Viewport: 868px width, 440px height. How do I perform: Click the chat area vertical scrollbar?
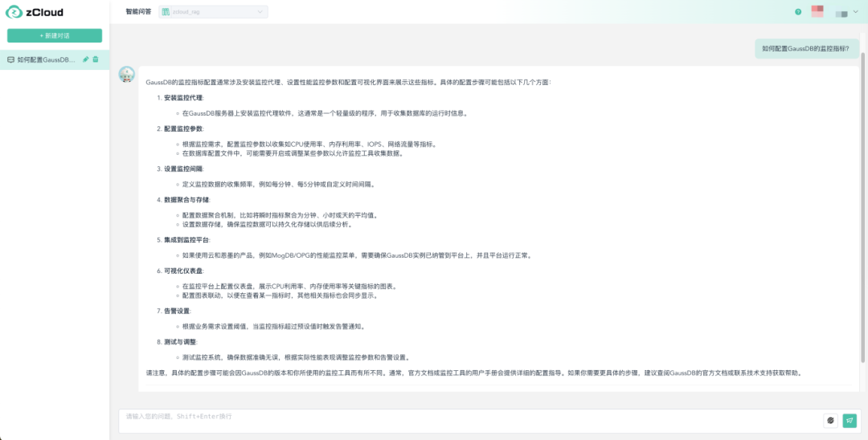pyautogui.click(x=862, y=209)
